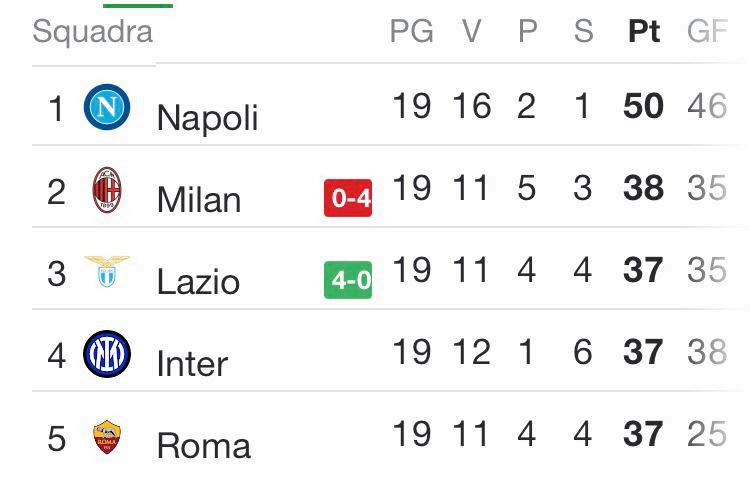Open Roma team name link

pyautogui.click(x=204, y=446)
